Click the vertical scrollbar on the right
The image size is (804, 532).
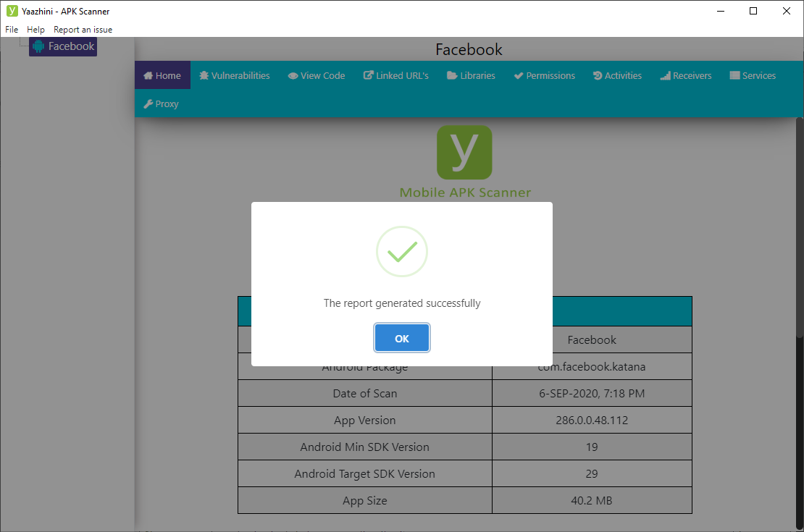(800, 228)
